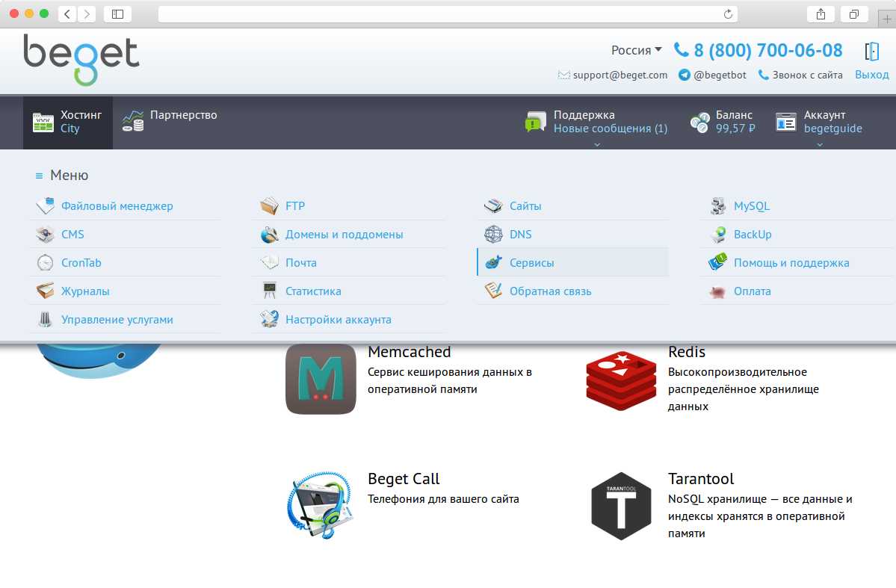Expand the Аккаунт begetguide chevron
This screenshot has height=588, width=896.
point(820,144)
